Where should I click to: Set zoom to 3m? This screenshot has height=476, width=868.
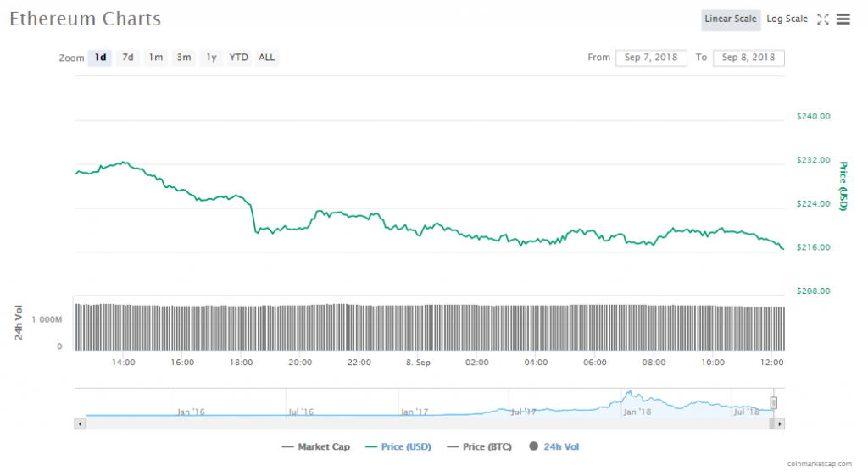click(x=183, y=58)
